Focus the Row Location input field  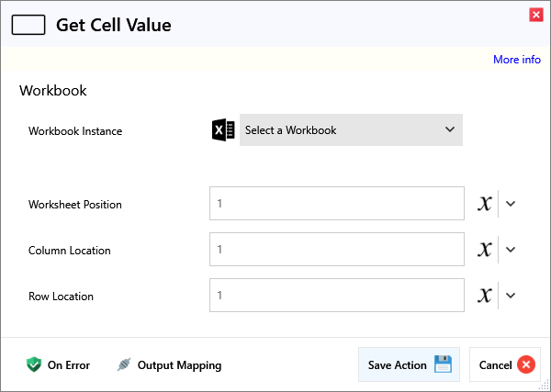(336, 296)
